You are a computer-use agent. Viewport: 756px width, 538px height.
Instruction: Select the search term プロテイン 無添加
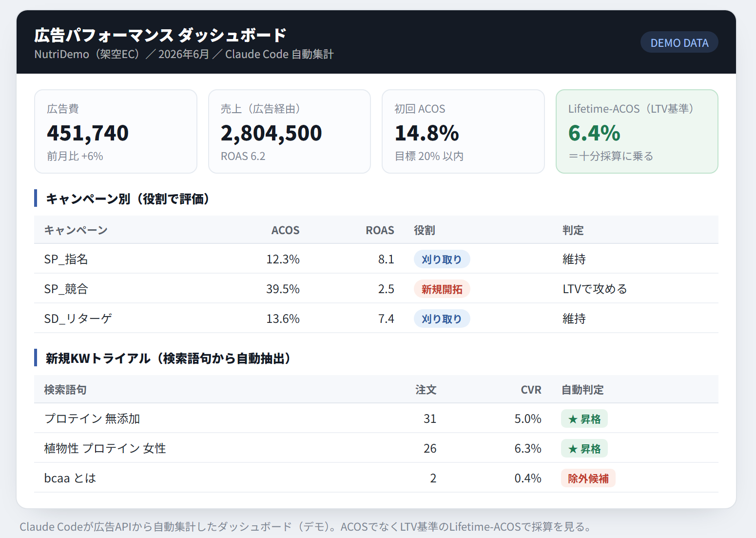[x=92, y=418]
